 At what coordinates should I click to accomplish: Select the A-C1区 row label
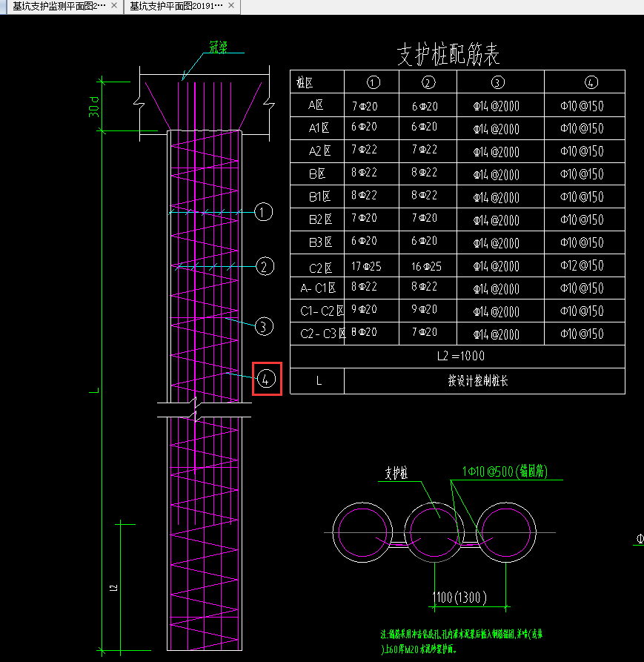click(x=318, y=288)
